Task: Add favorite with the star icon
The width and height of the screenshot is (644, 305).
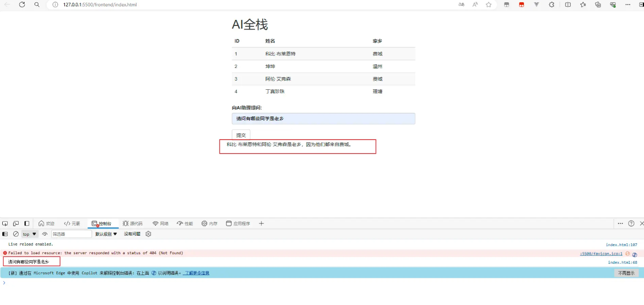Action: coord(488,5)
